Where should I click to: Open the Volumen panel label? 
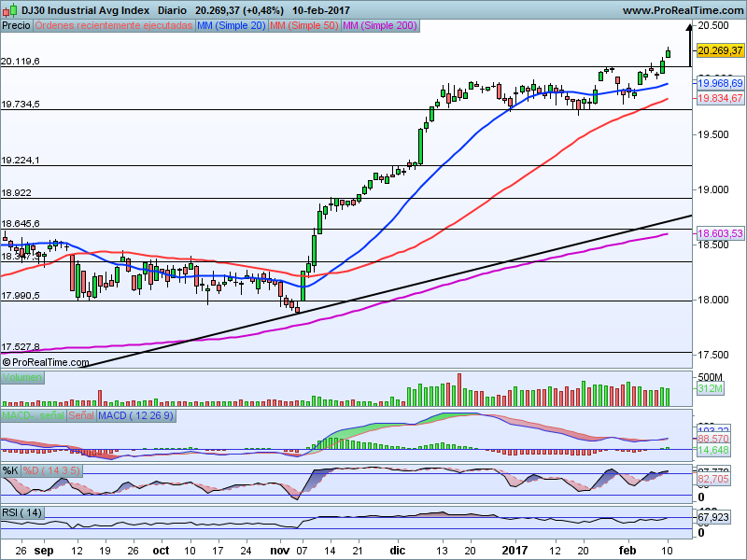(22, 378)
